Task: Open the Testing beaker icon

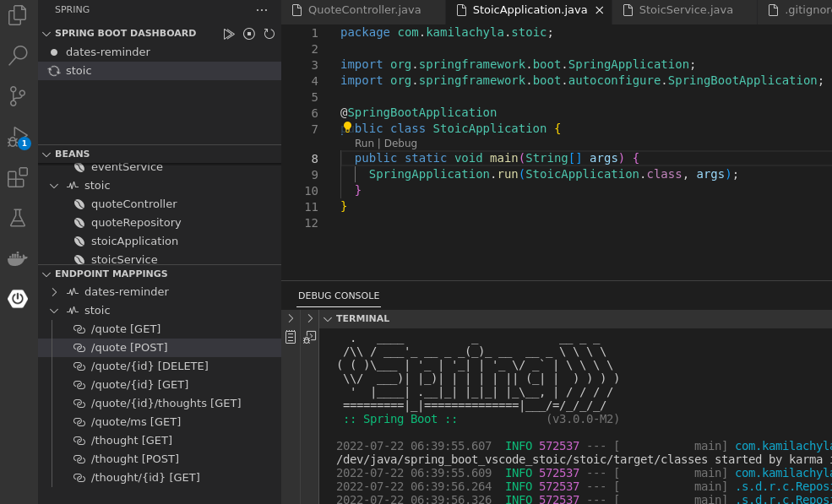Action: point(17,218)
